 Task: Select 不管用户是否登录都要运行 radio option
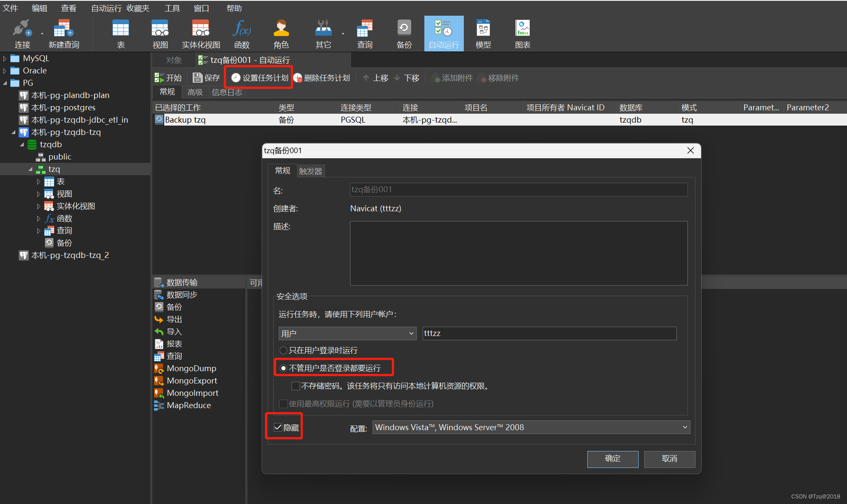pos(283,368)
